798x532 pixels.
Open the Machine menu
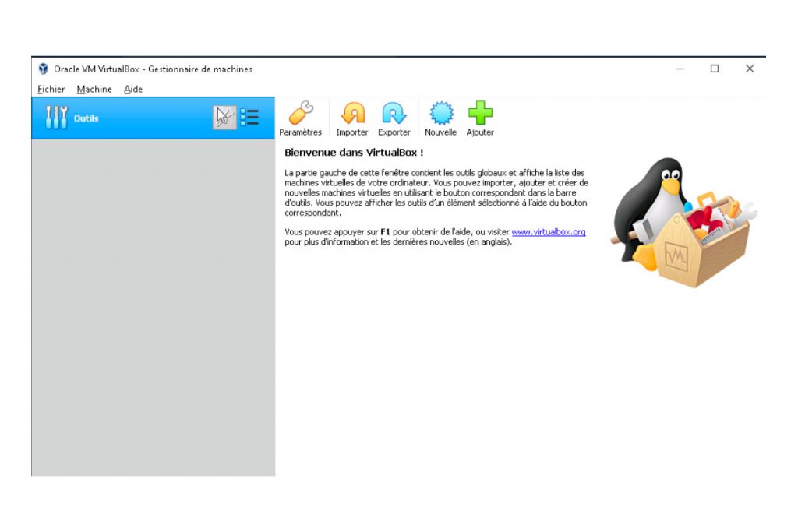[x=94, y=89]
